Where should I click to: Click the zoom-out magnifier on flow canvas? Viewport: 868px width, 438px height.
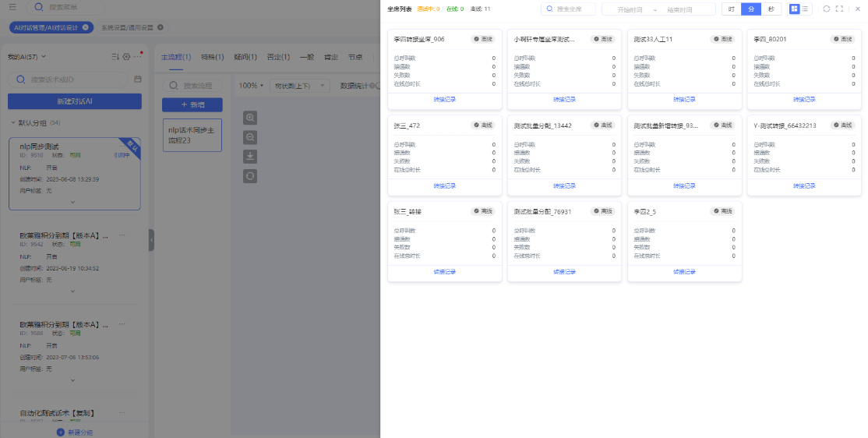point(250,137)
